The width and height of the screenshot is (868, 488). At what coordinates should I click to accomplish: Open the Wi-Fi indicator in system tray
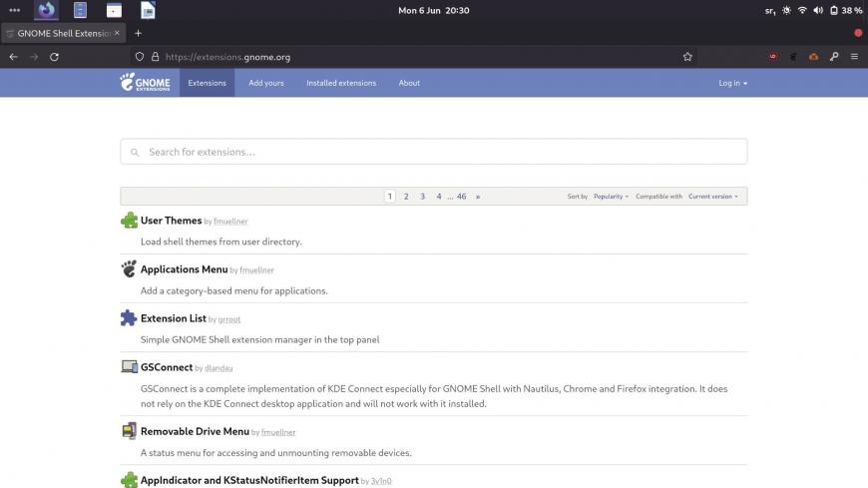[802, 11]
